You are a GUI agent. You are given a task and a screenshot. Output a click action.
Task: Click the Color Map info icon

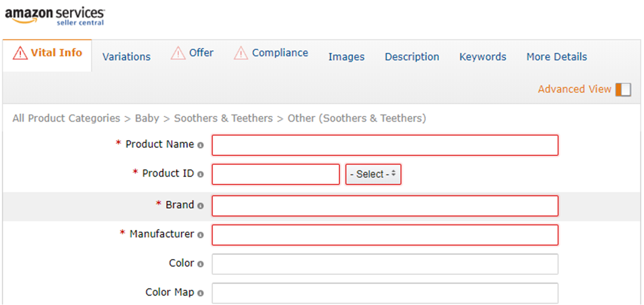pos(200,293)
